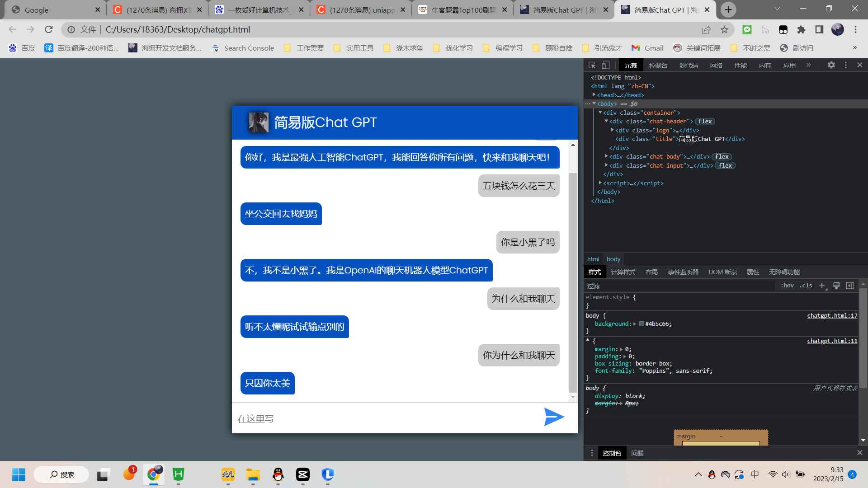Switch to the 控制台 tab in DevTools
This screenshot has height=488, width=868.
click(x=658, y=66)
